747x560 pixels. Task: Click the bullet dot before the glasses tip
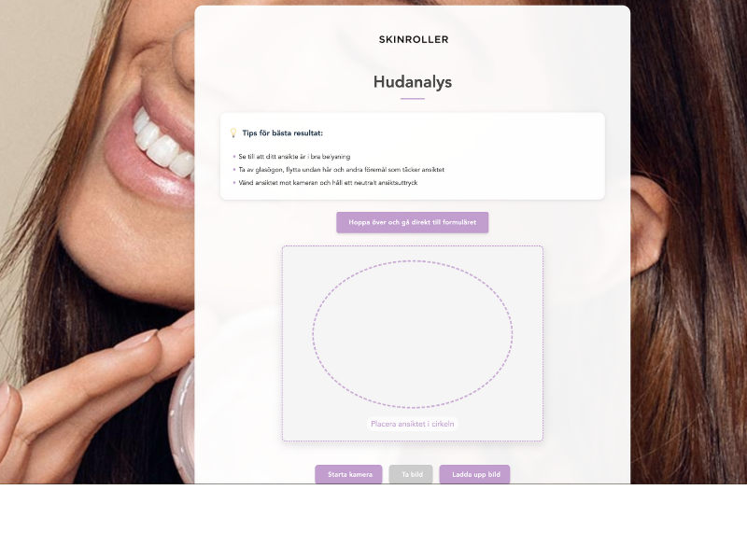tap(234, 170)
